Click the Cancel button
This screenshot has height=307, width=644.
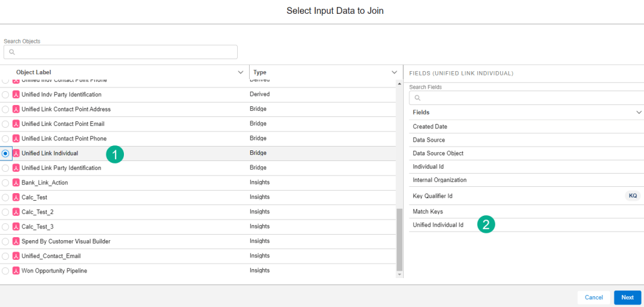click(x=594, y=298)
